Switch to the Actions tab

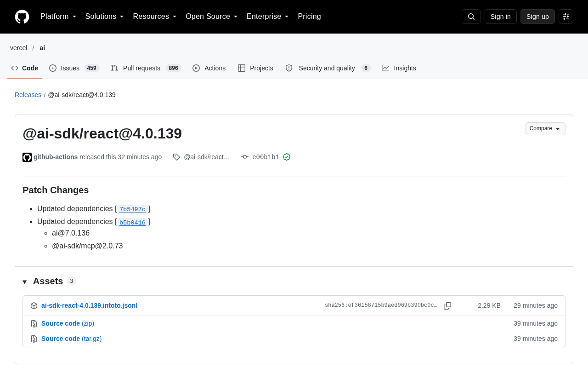pyautogui.click(x=209, y=68)
